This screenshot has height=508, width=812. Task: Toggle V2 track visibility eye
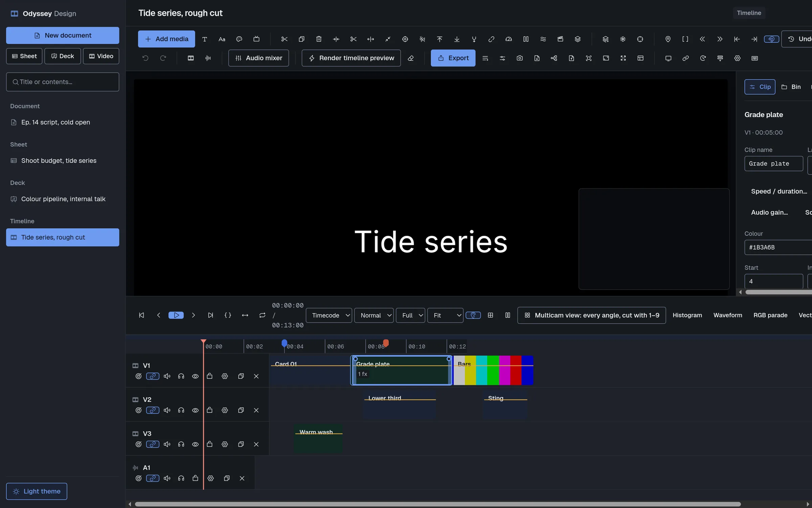click(x=195, y=410)
